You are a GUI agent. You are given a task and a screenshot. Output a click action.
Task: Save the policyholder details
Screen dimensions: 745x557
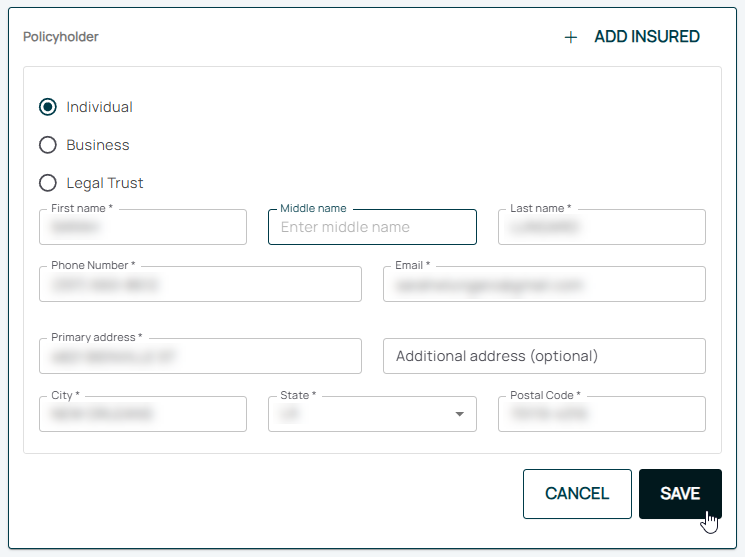pyautogui.click(x=680, y=494)
